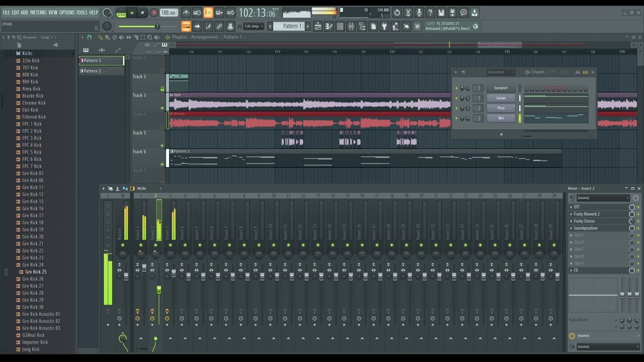Open the piano roll view button
This screenshot has width=644, height=362.
point(329,26)
